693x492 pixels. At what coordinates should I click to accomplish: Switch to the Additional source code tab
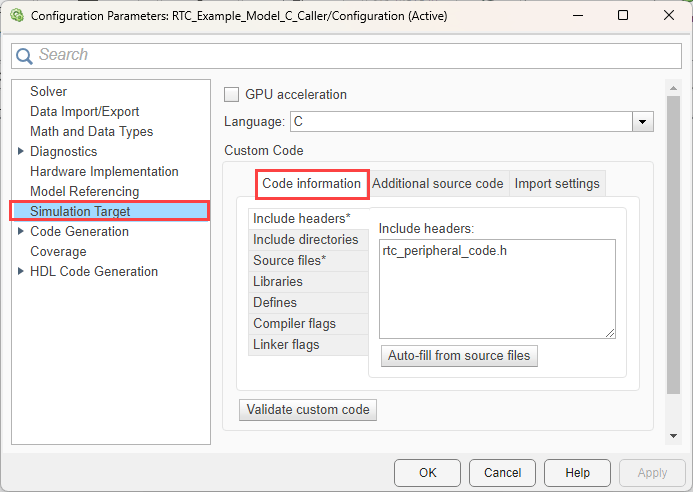[438, 184]
